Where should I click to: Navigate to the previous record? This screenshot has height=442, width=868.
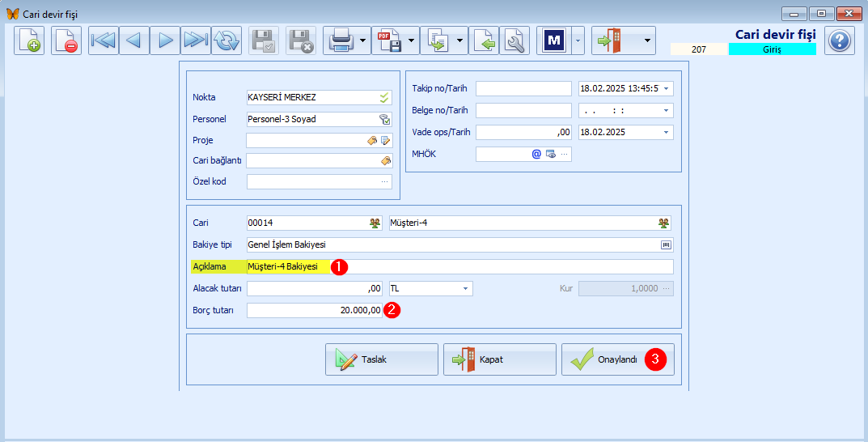click(x=134, y=40)
